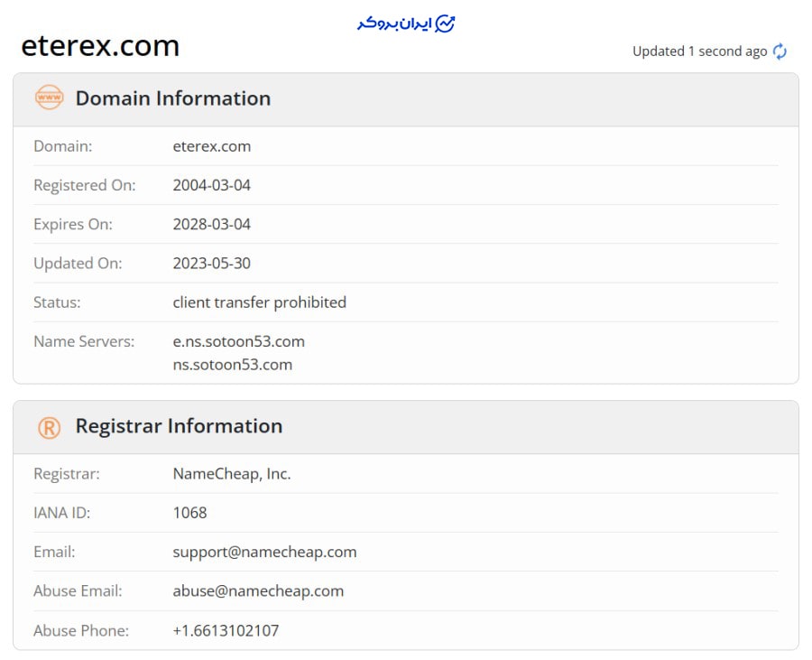Image resolution: width=812 pixels, height=660 pixels.
Task: Click the NameCheap, Inc. registrar name
Action: pyautogui.click(x=232, y=474)
